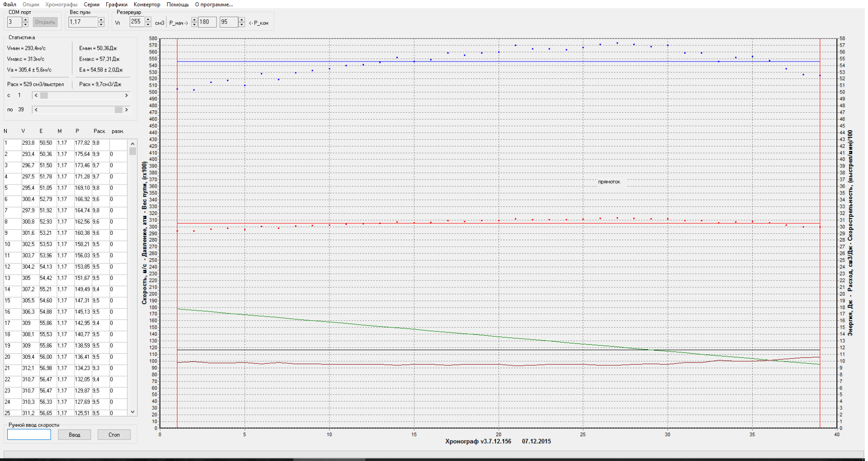This screenshot has height=461, width=868.
Task: Decrease reservoir volume Vr with down arrow
Action: point(148,24)
